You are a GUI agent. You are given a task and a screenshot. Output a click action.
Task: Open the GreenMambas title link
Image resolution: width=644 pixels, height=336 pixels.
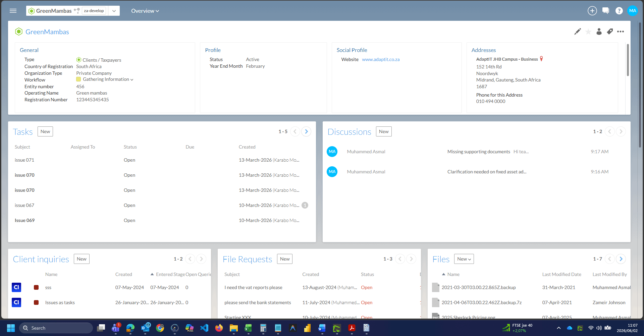pos(47,32)
